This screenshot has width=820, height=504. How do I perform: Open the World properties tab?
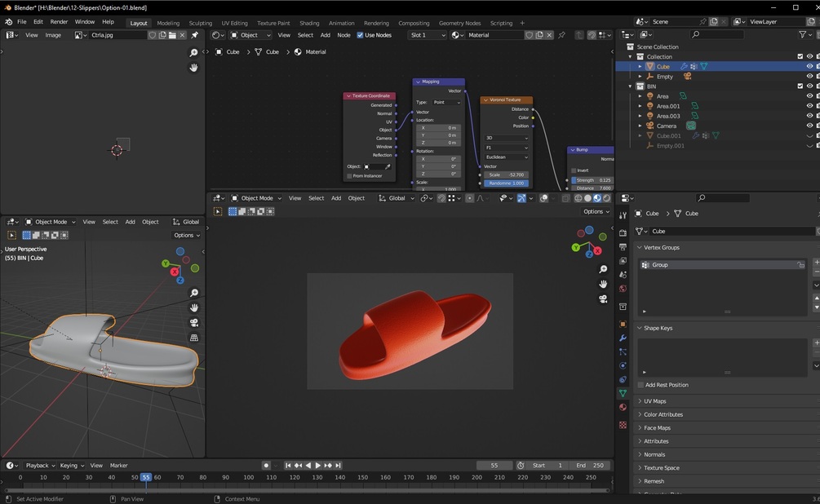click(623, 289)
